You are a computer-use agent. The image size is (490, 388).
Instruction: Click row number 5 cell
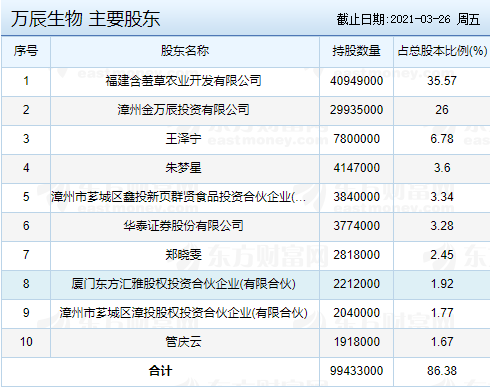[26, 198]
